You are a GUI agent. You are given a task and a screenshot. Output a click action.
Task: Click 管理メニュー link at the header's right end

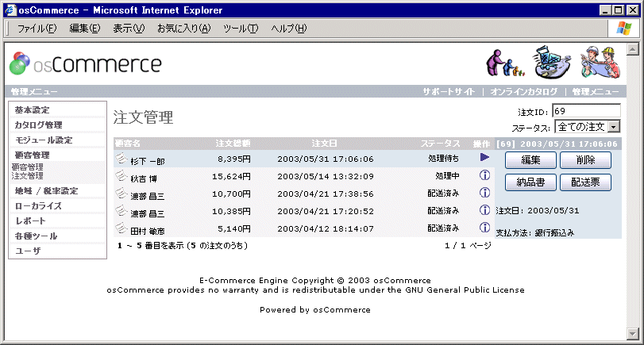596,91
